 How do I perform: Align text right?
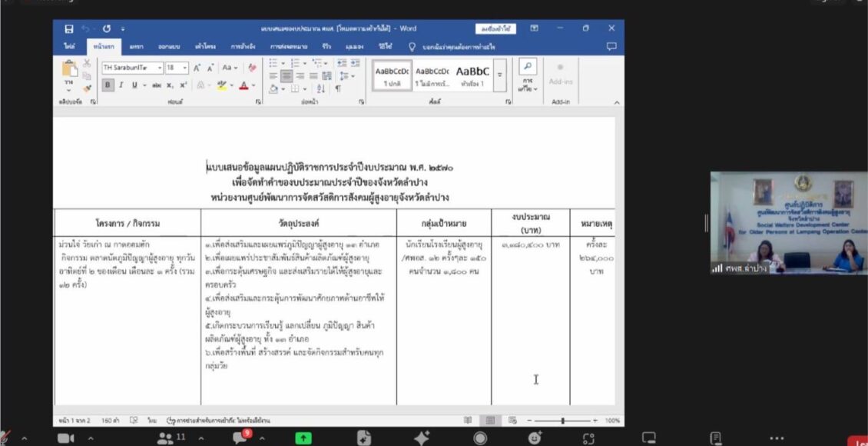tap(300, 76)
